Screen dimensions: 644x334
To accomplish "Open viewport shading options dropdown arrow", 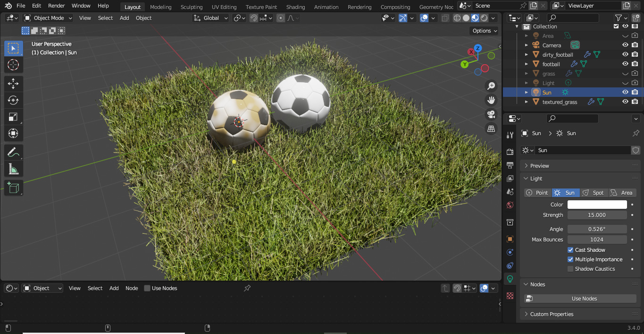I will (493, 18).
